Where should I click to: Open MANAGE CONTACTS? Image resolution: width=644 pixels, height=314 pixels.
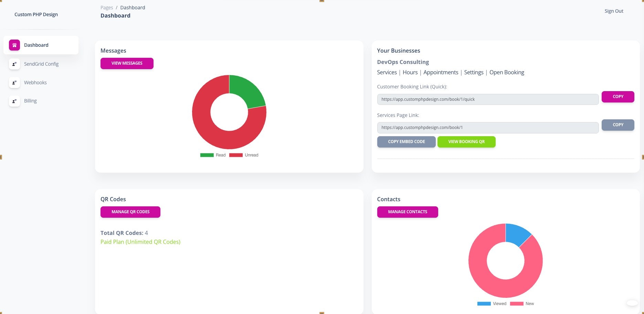(x=407, y=212)
